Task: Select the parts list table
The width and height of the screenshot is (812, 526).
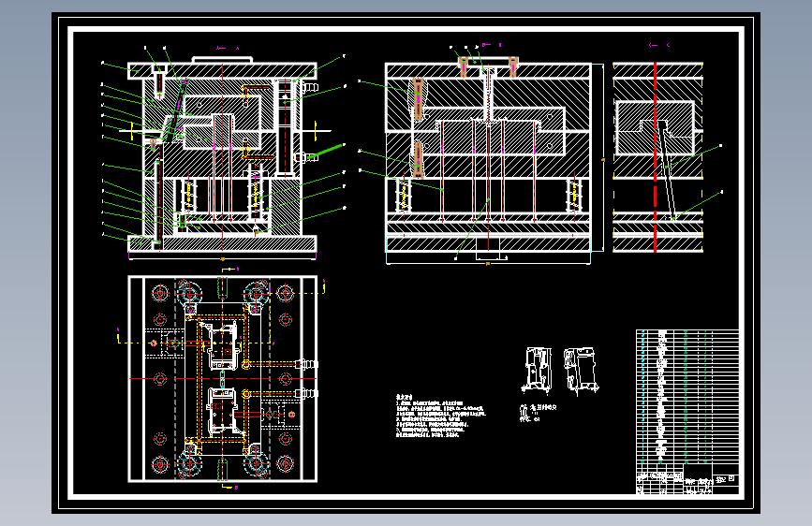Action: pos(687,397)
